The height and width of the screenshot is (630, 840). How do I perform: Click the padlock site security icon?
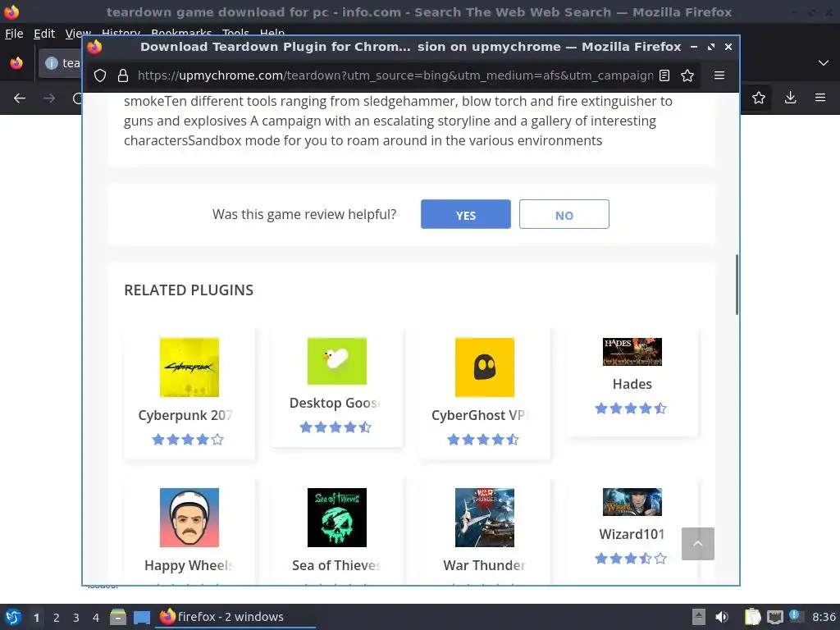point(123,75)
